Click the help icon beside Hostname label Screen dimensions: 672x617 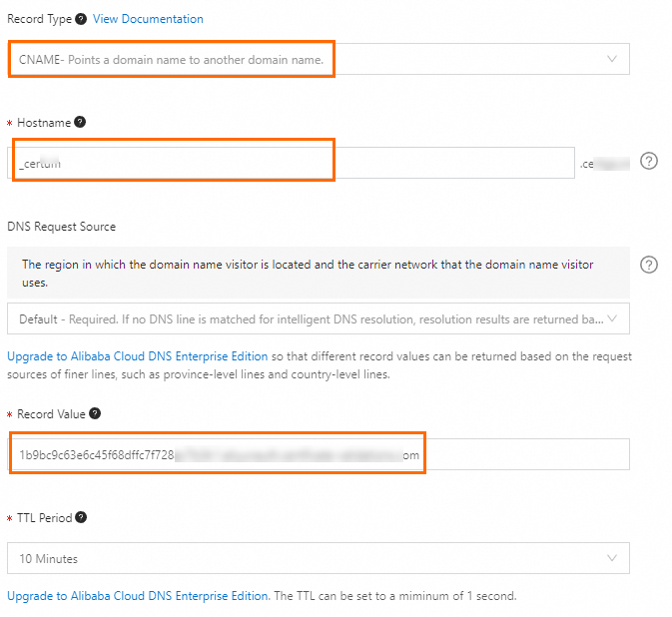(x=80, y=122)
